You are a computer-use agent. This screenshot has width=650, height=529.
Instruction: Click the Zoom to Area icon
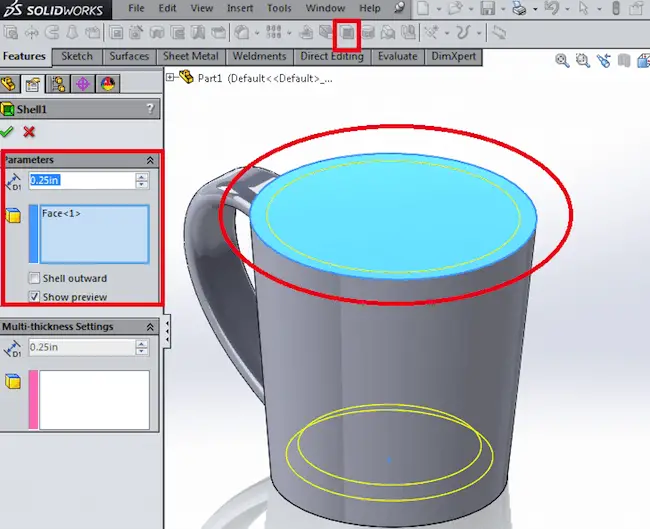pyautogui.click(x=582, y=61)
